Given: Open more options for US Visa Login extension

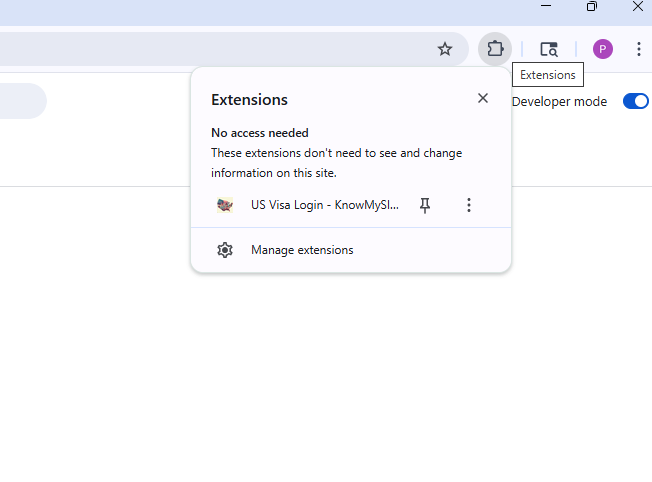Looking at the screenshot, I should coord(469,205).
